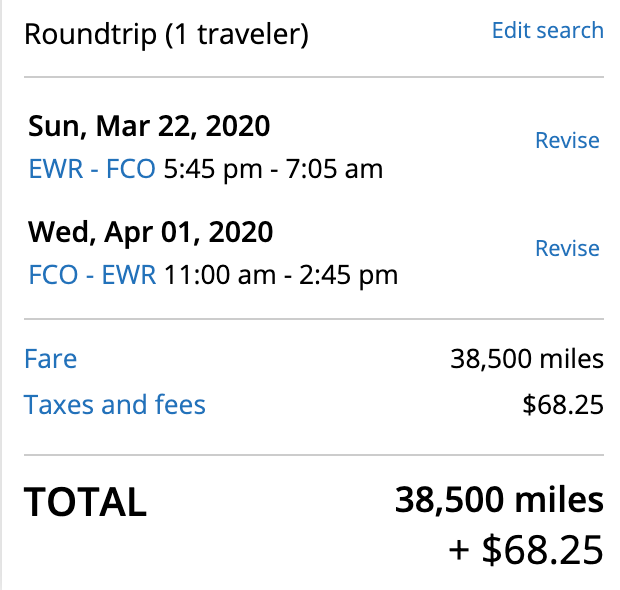Click the 2:45 pm return arrival time
620x590 pixels.
(347, 274)
